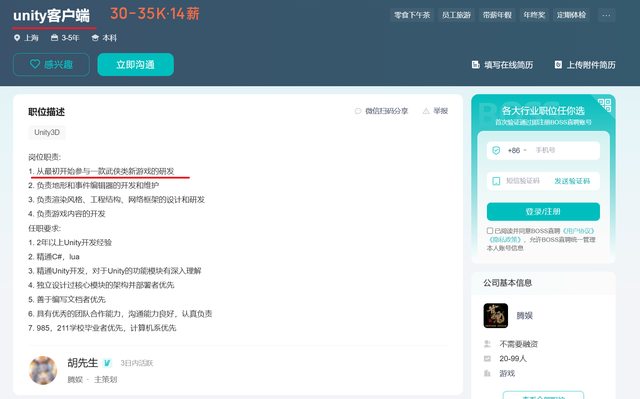Click the upload attachment resume icon

click(558, 64)
